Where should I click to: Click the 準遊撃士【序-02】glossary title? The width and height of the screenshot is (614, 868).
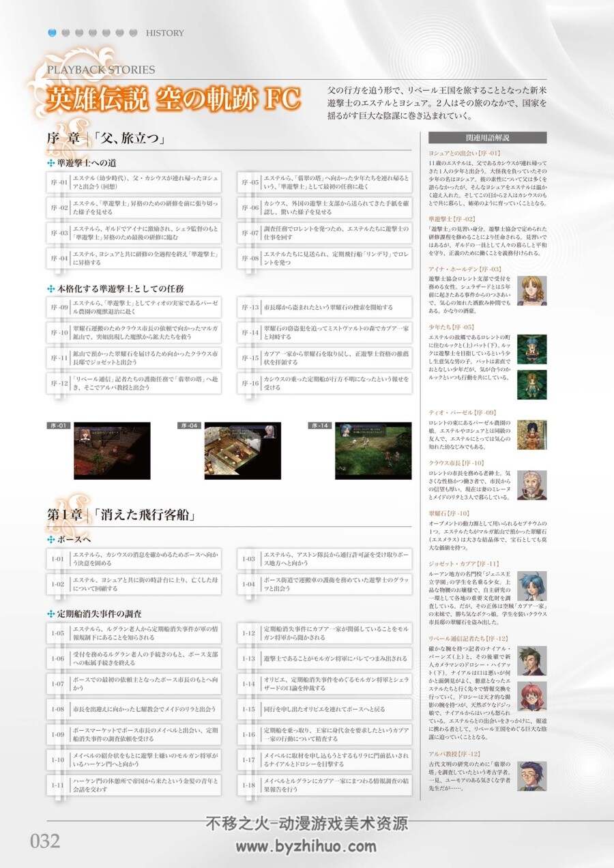coord(452,218)
